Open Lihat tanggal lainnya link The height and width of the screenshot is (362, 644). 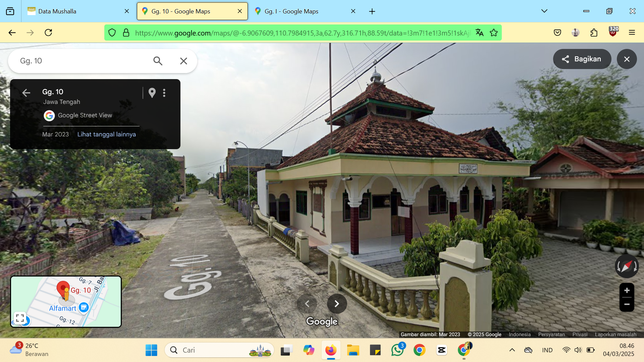(107, 134)
